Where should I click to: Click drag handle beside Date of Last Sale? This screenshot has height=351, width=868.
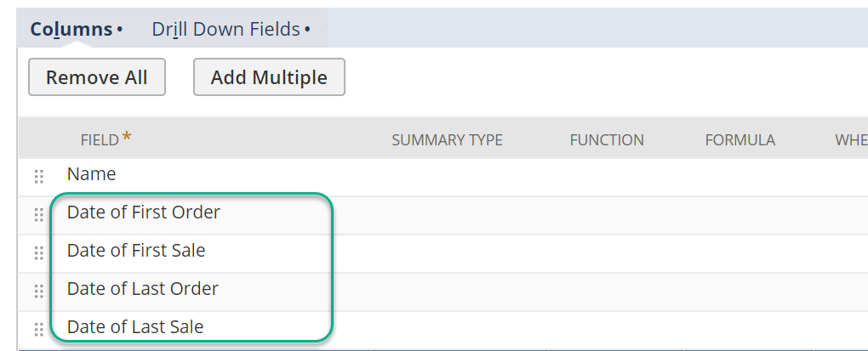38,329
